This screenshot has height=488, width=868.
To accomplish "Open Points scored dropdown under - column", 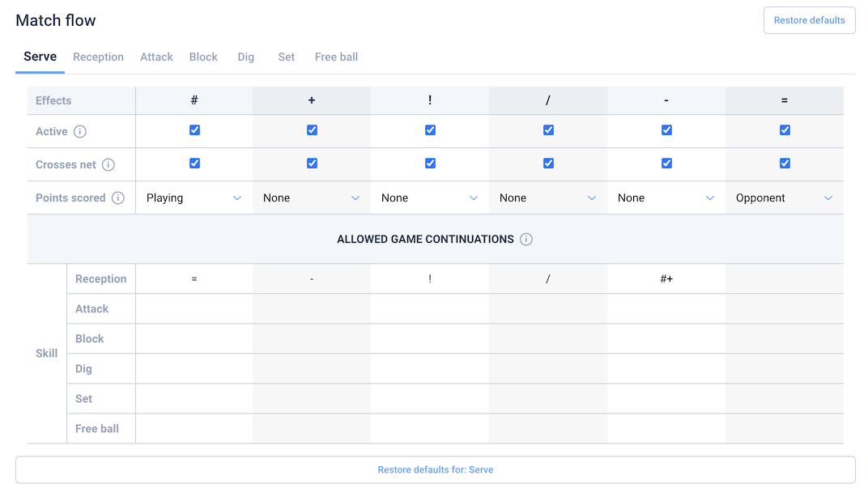I will click(x=666, y=197).
